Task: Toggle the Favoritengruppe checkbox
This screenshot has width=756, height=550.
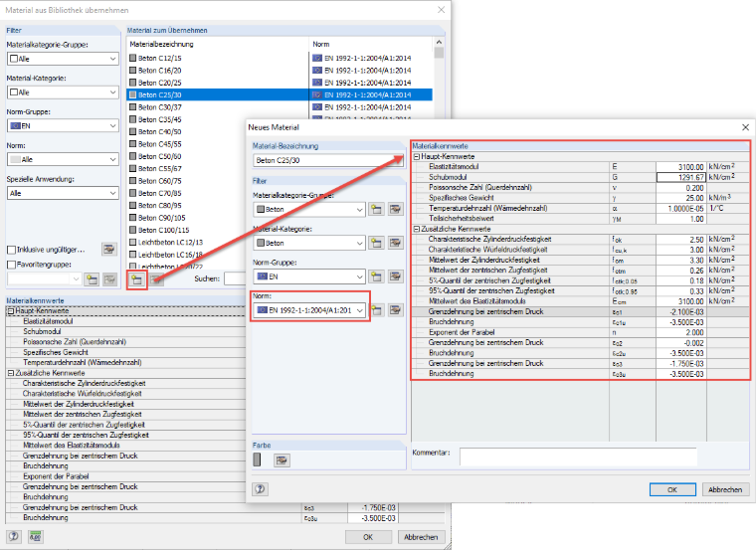Action: [x=12, y=265]
